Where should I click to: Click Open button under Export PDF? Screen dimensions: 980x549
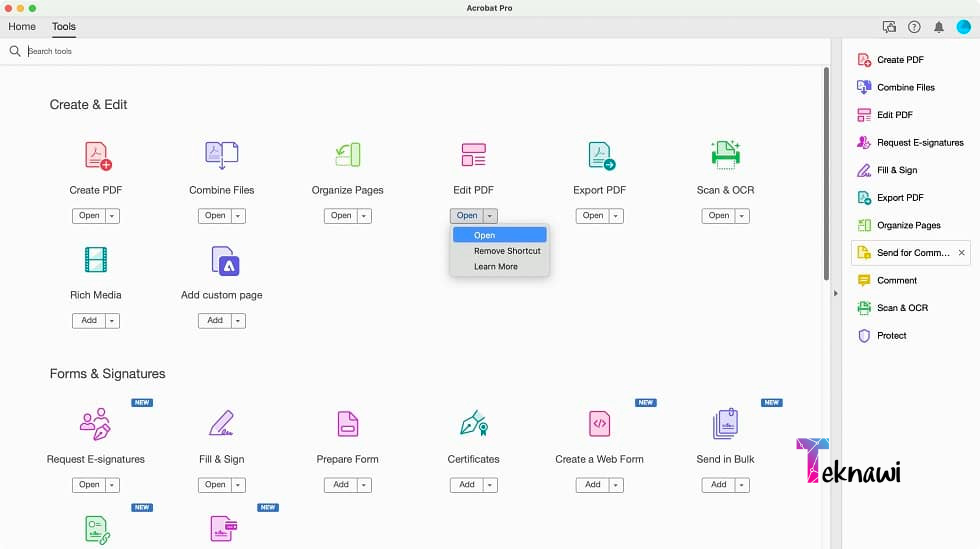(x=592, y=216)
